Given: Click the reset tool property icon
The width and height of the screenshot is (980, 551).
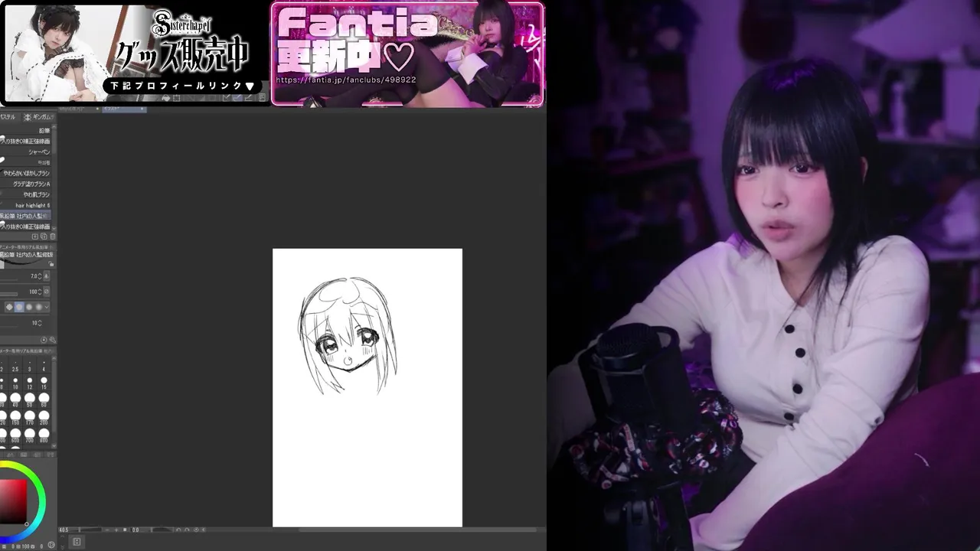Looking at the screenshot, I should [43, 340].
